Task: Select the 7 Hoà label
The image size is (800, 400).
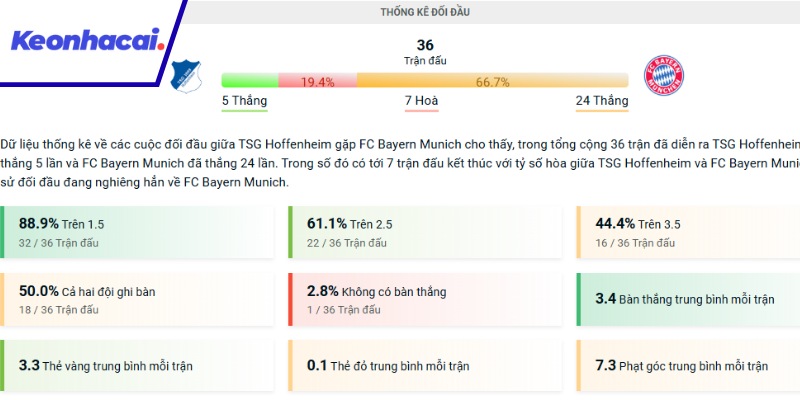Action: [421, 101]
